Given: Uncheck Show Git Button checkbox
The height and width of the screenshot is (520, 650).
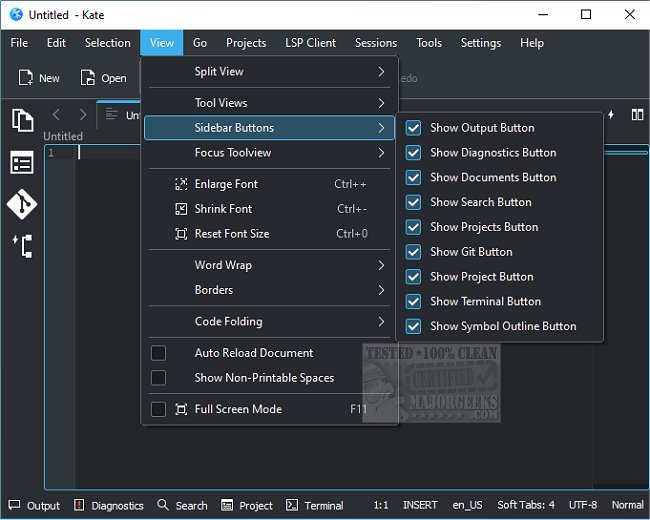Looking at the screenshot, I should click(414, 252).
